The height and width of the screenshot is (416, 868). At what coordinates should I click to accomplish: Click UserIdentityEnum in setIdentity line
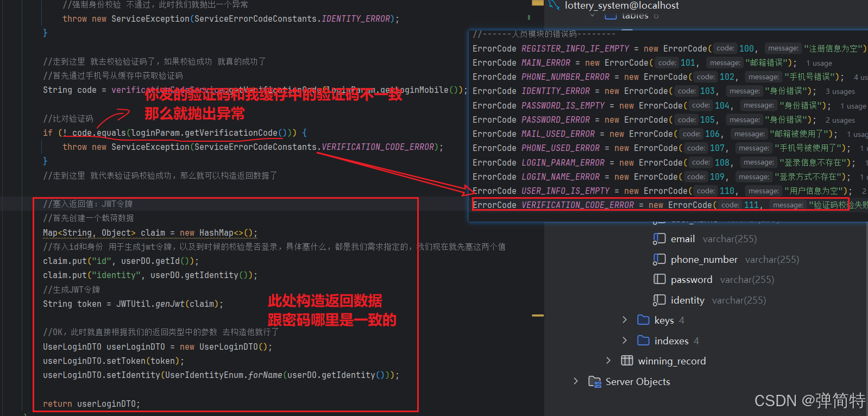click(204, 375)
